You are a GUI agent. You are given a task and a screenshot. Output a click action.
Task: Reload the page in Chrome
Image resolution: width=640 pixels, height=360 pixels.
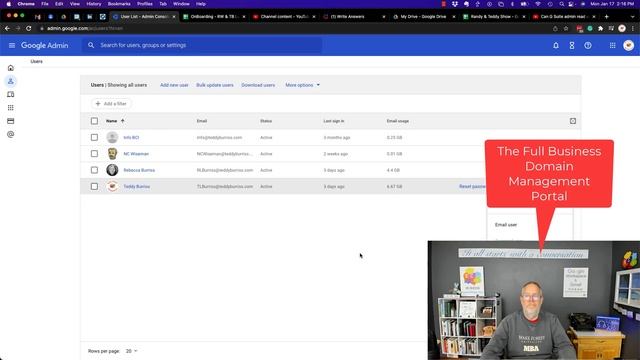click(29, 29)
